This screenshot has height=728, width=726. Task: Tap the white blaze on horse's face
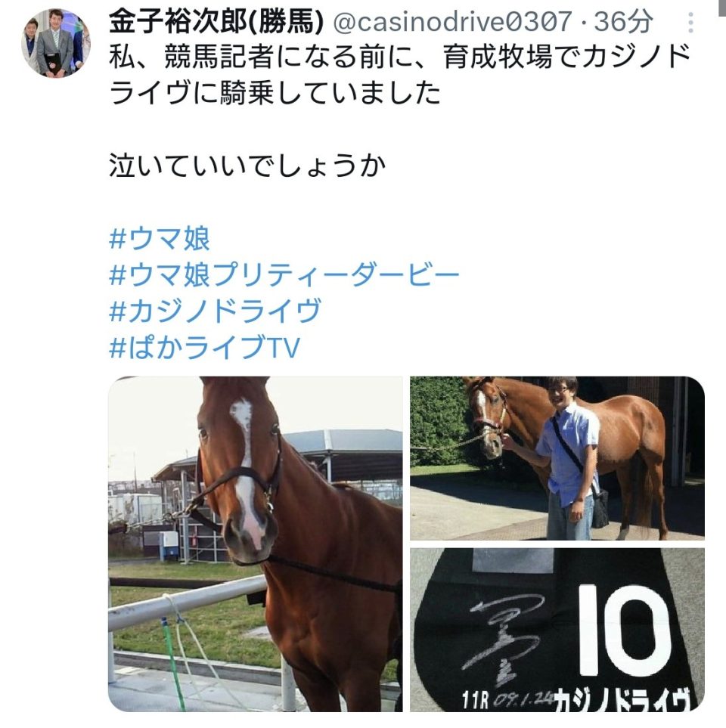(x=244, y=469)
